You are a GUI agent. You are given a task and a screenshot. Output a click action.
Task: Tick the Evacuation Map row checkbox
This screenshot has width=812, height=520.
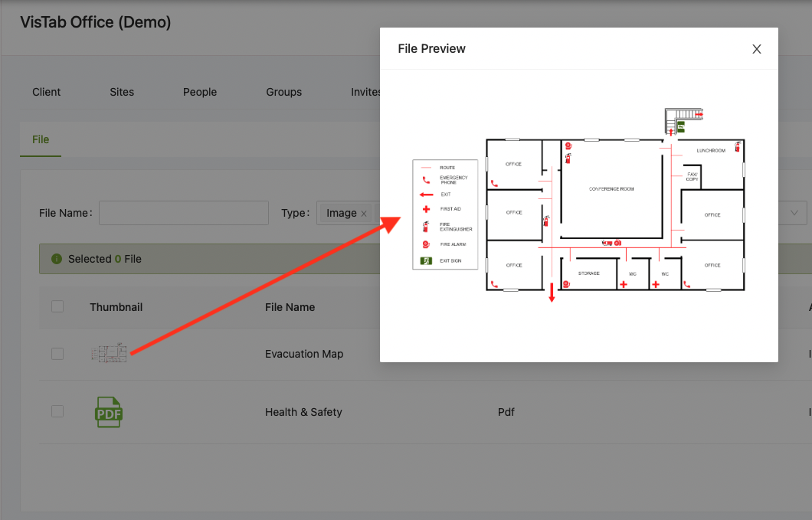pyautogui.click(x=57, y=354)
